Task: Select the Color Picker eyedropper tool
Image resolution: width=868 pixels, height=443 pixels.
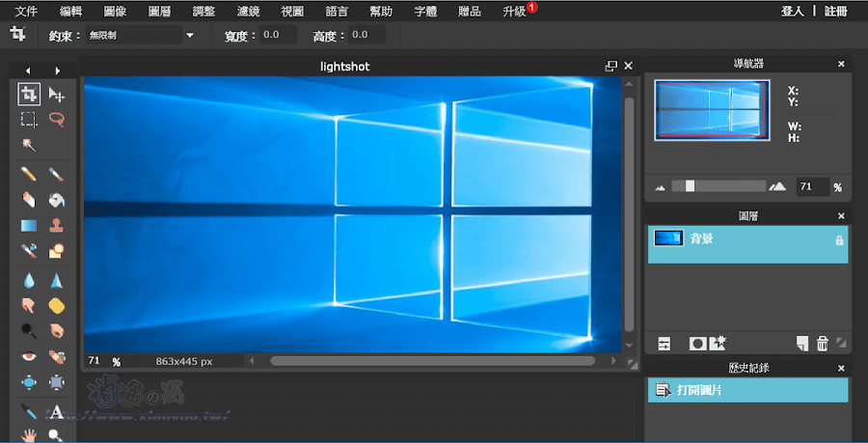Action: [29, 411]
